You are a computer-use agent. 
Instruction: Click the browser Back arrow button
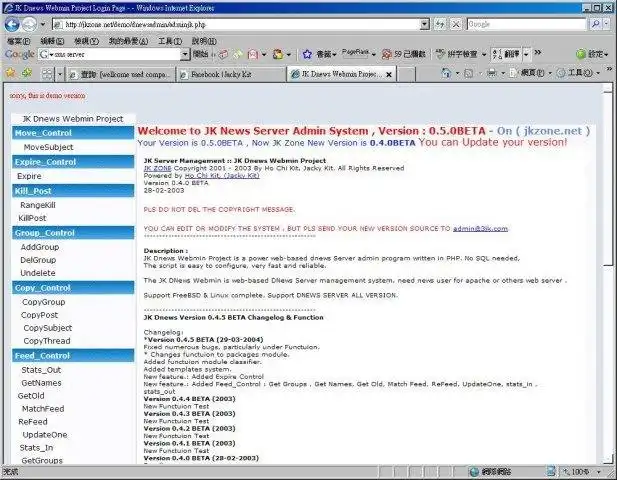[12, 24]
